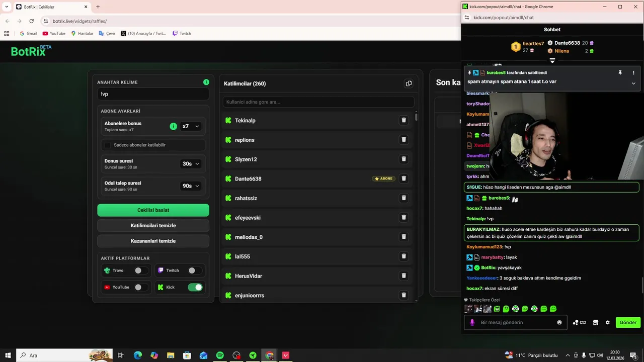
Task: Click the participants list scrollbar
Action: tap(416, 117)
